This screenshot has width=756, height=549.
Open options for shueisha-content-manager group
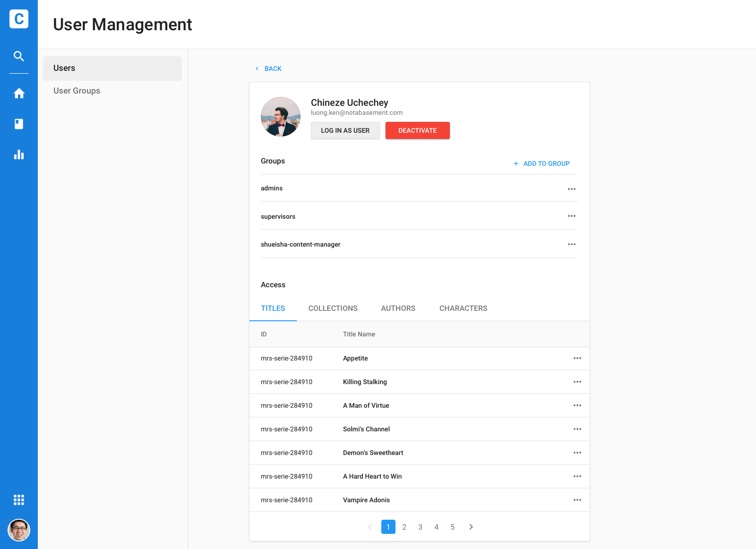click(572, 244)
